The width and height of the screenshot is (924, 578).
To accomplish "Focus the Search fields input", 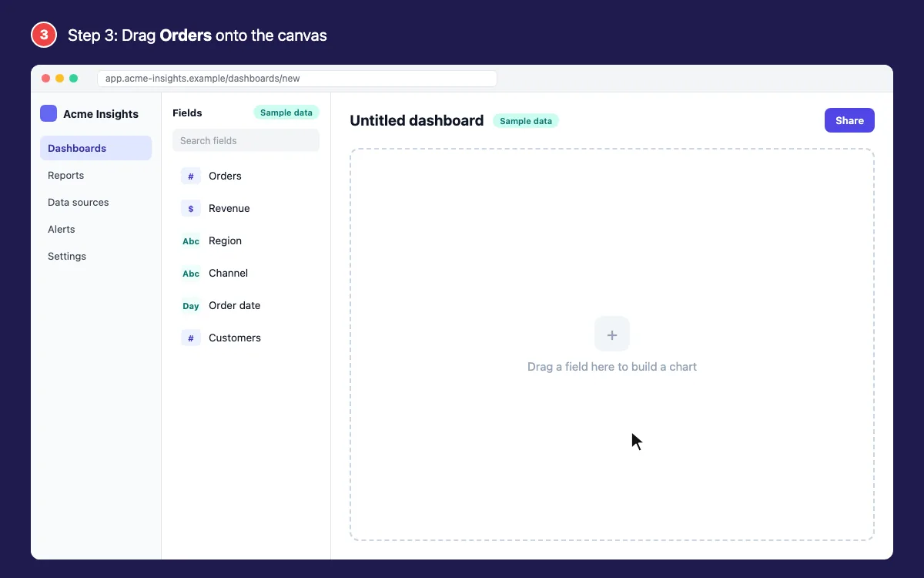I will click(x=246, y=140).
